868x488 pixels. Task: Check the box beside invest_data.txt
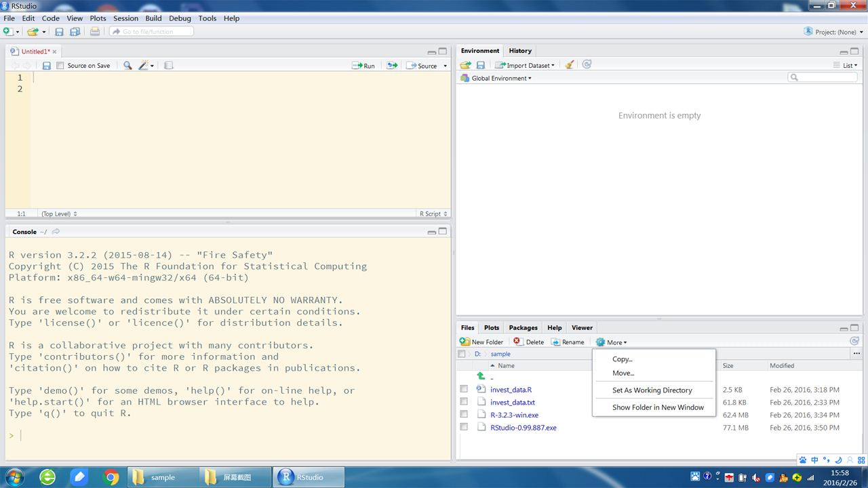click(464, 402)
